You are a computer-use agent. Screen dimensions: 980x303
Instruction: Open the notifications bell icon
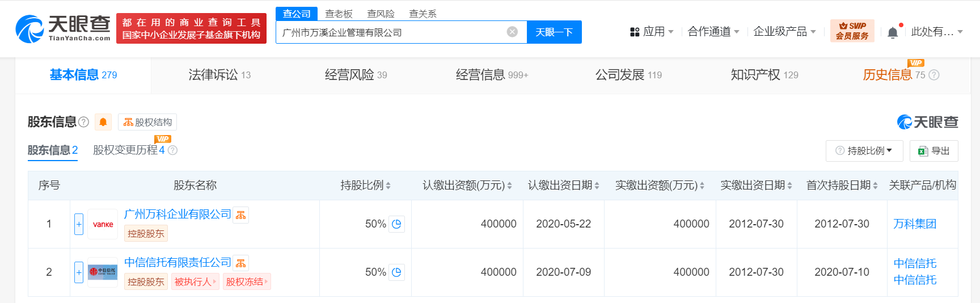[892, 32]
